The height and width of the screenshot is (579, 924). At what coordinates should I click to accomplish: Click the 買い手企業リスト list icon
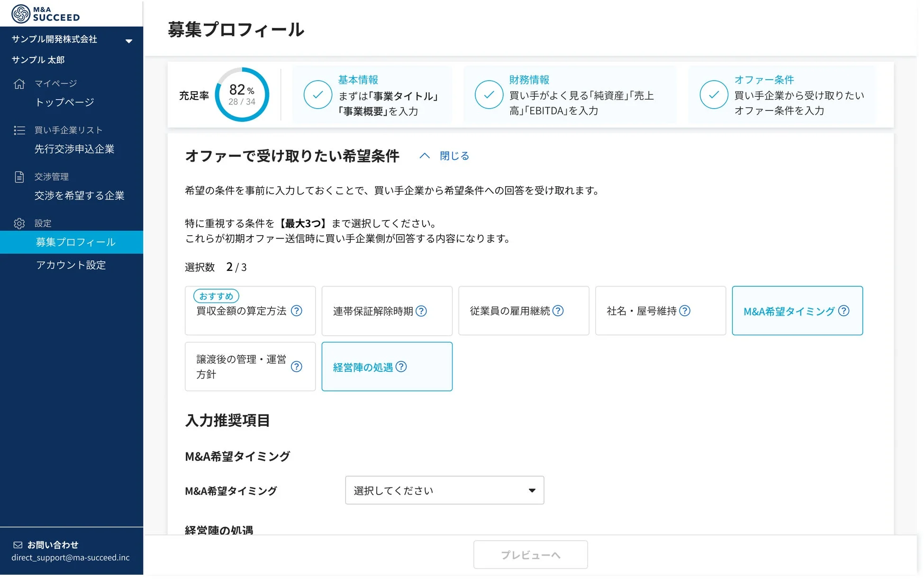point(19,129)
